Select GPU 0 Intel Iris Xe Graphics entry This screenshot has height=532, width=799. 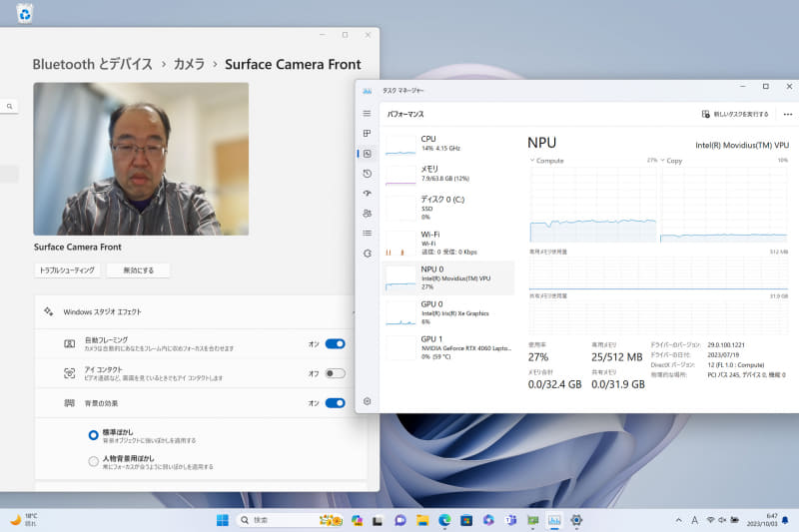448,312
